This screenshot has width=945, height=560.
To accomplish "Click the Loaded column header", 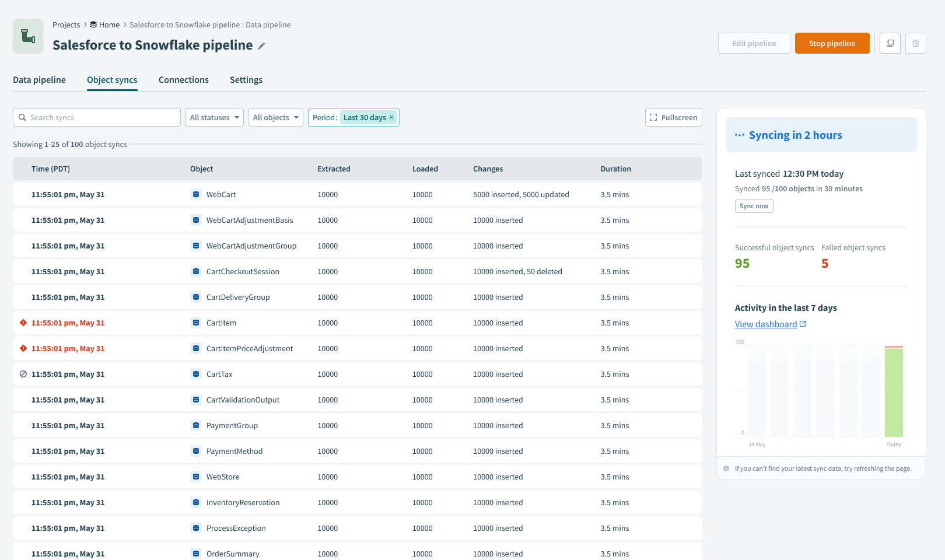I will [425, 169].
